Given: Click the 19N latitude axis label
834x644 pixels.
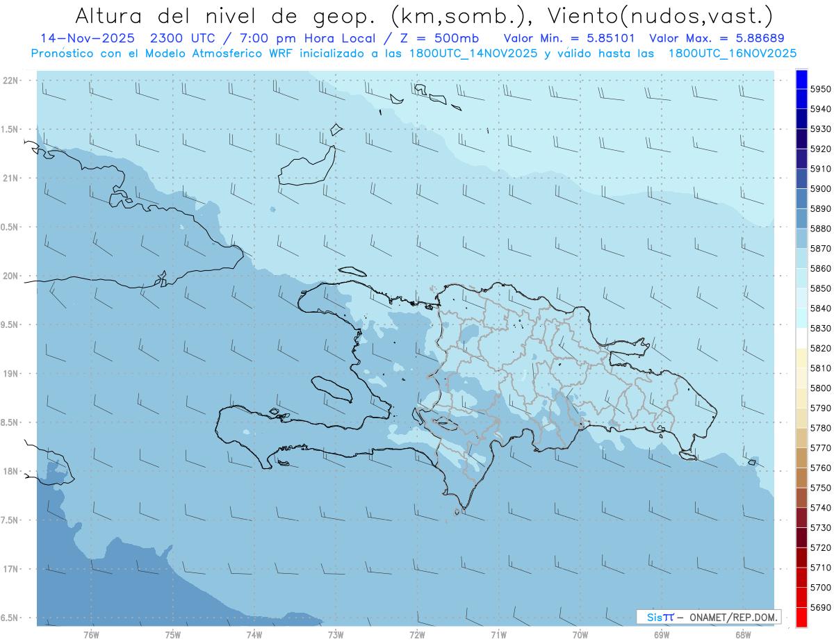Looking at the screenshot, I should coord(10,373).
